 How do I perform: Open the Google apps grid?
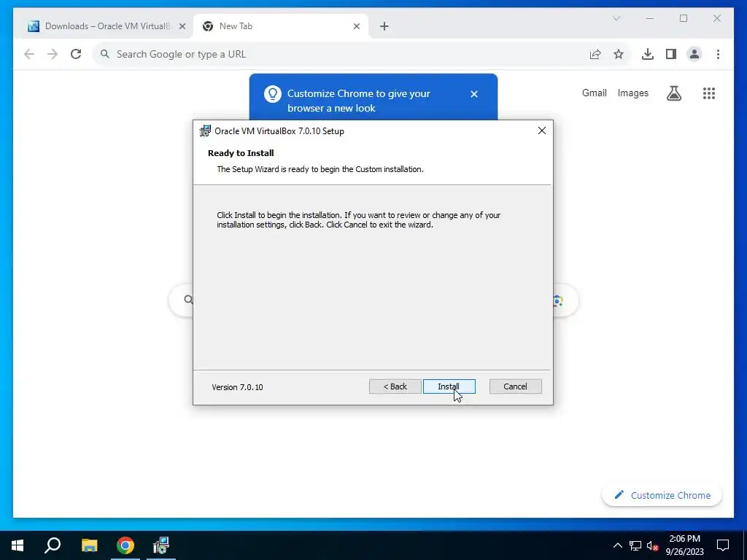[x=709, y=93]
